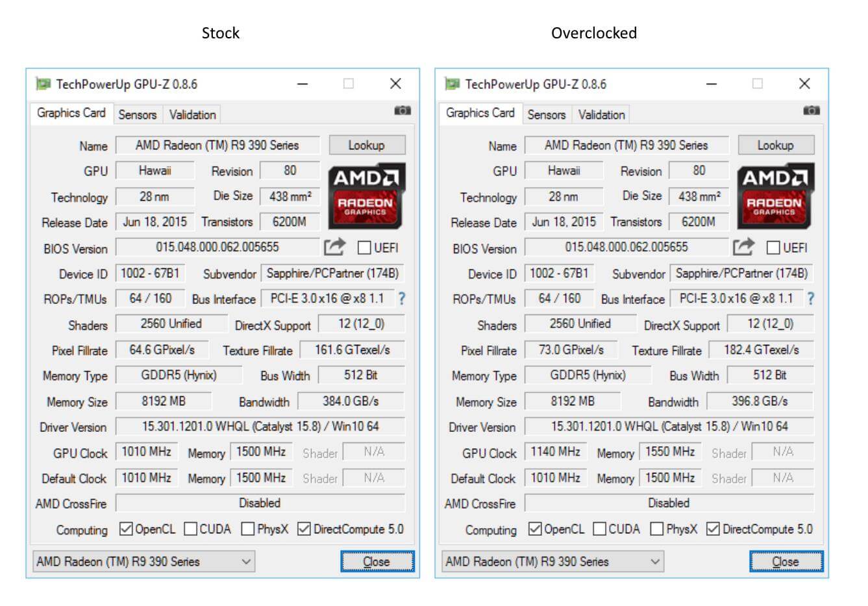
Task: Click the screenshot camera icon in Stock window
Action: click(403, 111)
